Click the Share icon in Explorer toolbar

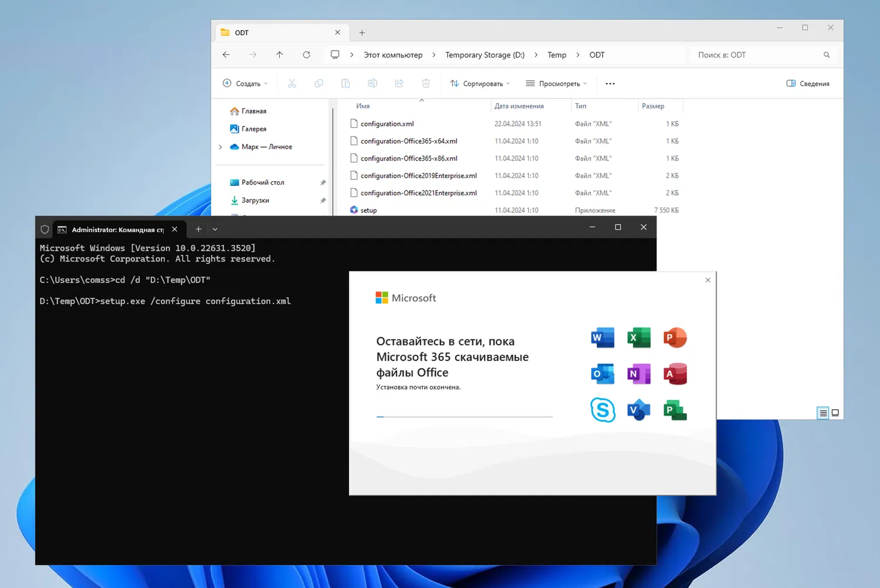[399, 83]
